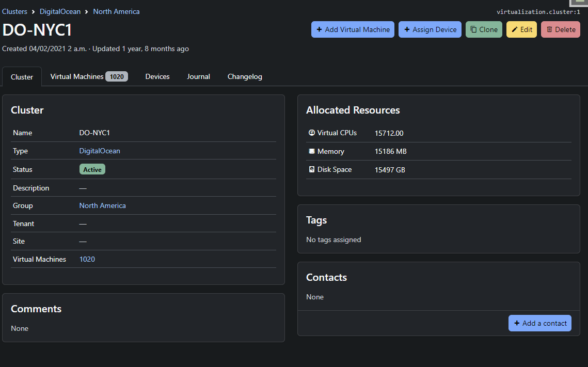
Task: Add a new virtual machine
Action: 353,29
